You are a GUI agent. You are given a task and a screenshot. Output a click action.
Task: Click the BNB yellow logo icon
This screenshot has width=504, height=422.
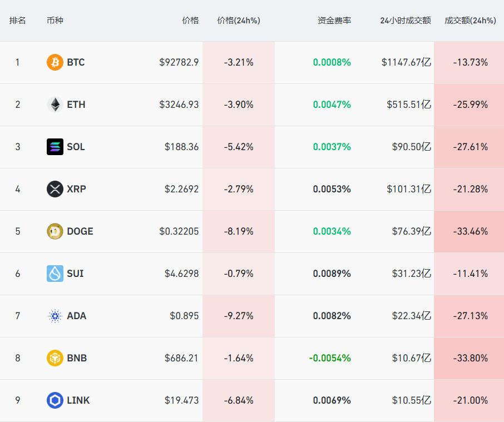point(55,358)
